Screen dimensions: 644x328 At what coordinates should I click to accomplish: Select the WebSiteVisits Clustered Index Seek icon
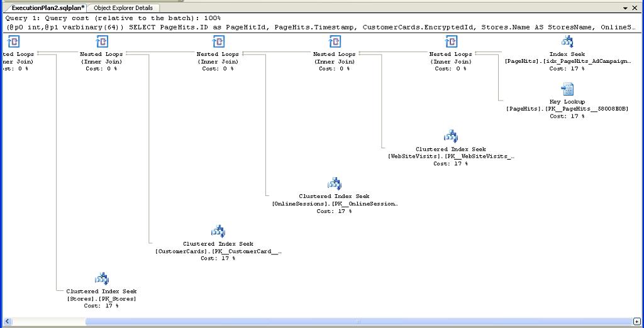pos(450,136)
